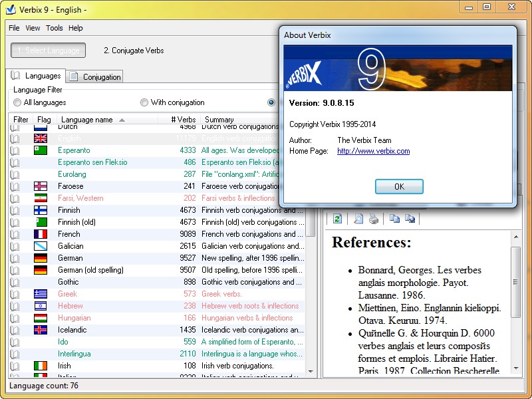
Task: Click Version: 9.0.8.15 in the About dialog
Action: coord(321,103)
